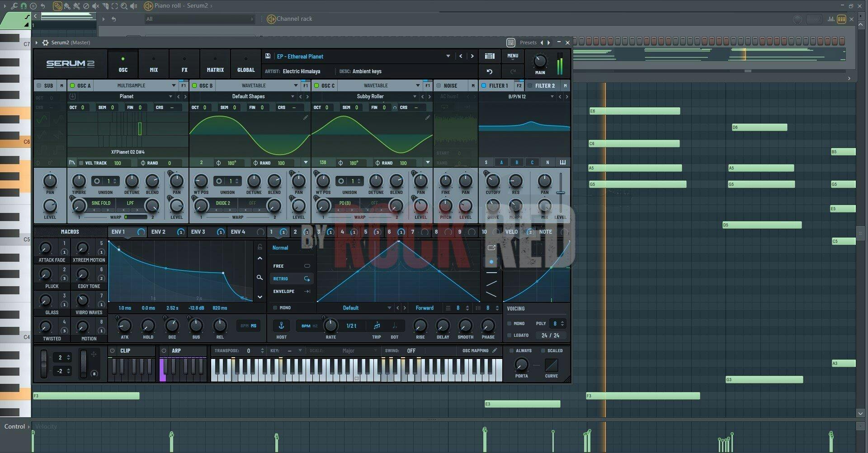Viewport: 868px width, 453px height.
Task: Edit OSC mapping with pencil icon
Action: (495, 350)
